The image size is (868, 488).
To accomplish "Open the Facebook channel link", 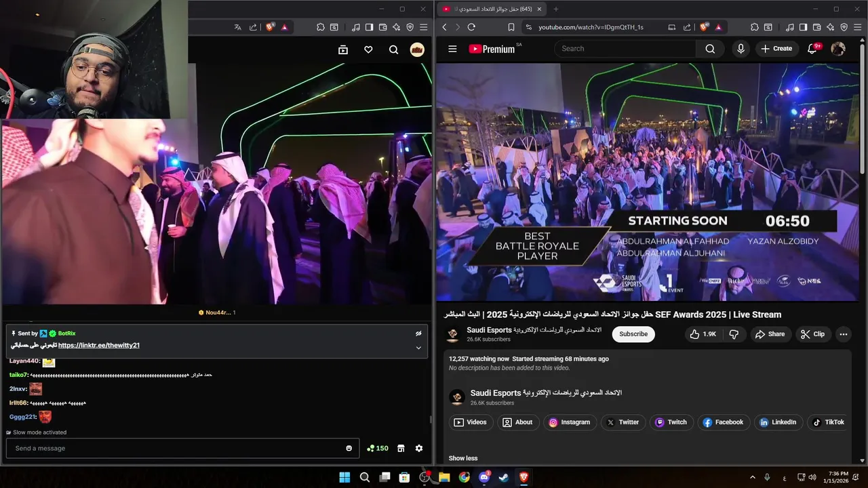I will [x=724, y=422].
